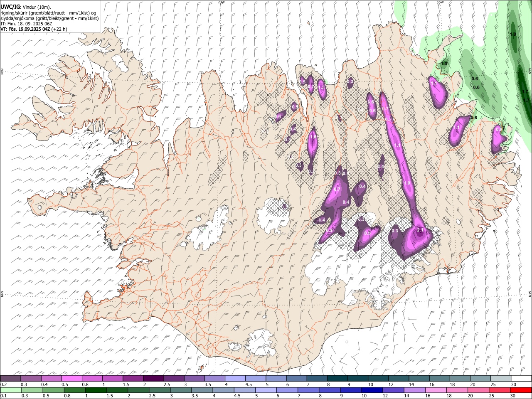
Task: Click the 64N latitude label on right edge
Action: point(530,293)
